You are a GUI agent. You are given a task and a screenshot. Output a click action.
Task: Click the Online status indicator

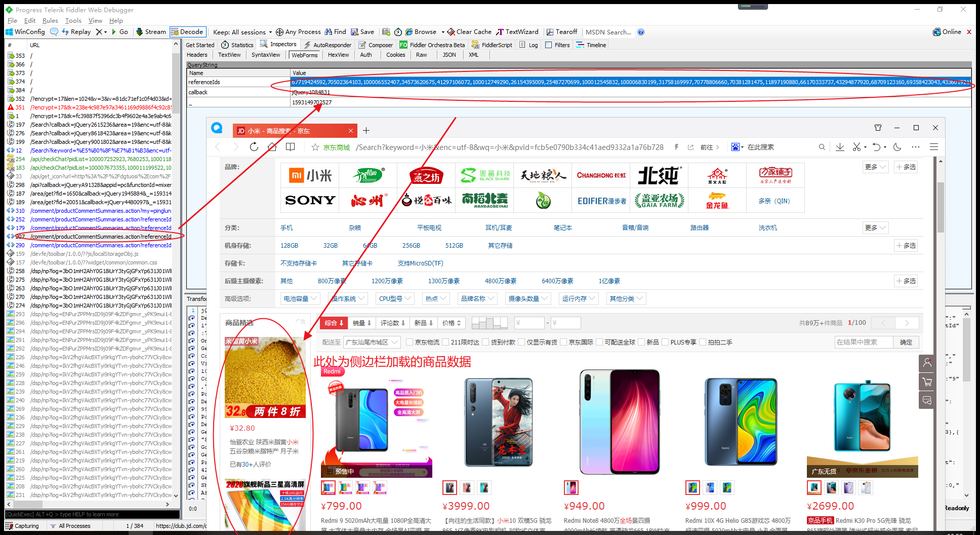click(x=947, y=31)
